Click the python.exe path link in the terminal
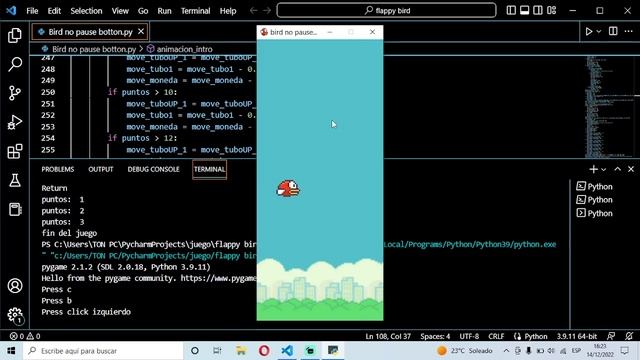The image size is (640, 360). coord(469,244)
